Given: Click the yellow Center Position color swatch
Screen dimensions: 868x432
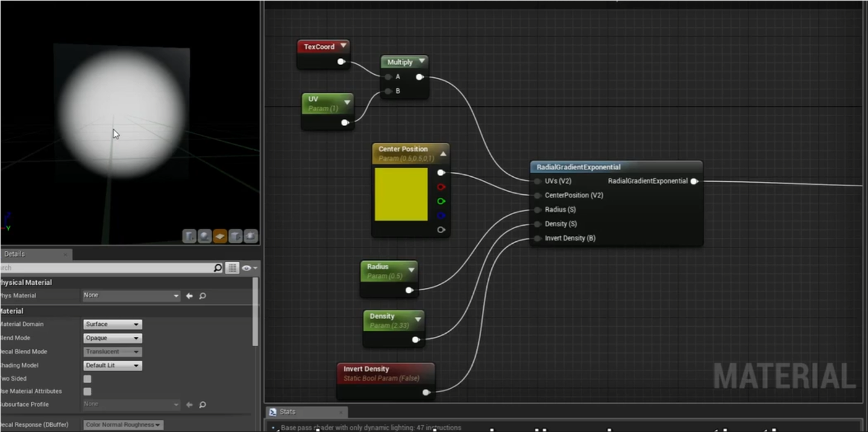Looking at the screenshot, I should click(401, 194).
